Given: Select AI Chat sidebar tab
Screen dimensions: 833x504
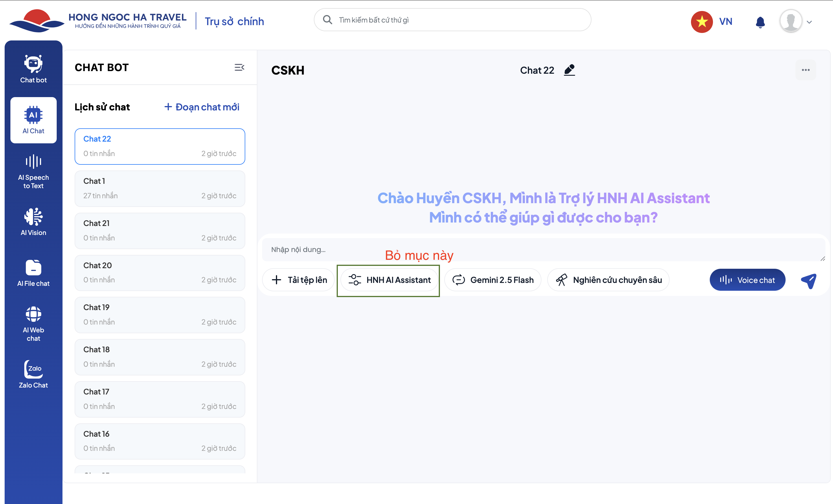Looking at the screenshot, I should 33,120.
